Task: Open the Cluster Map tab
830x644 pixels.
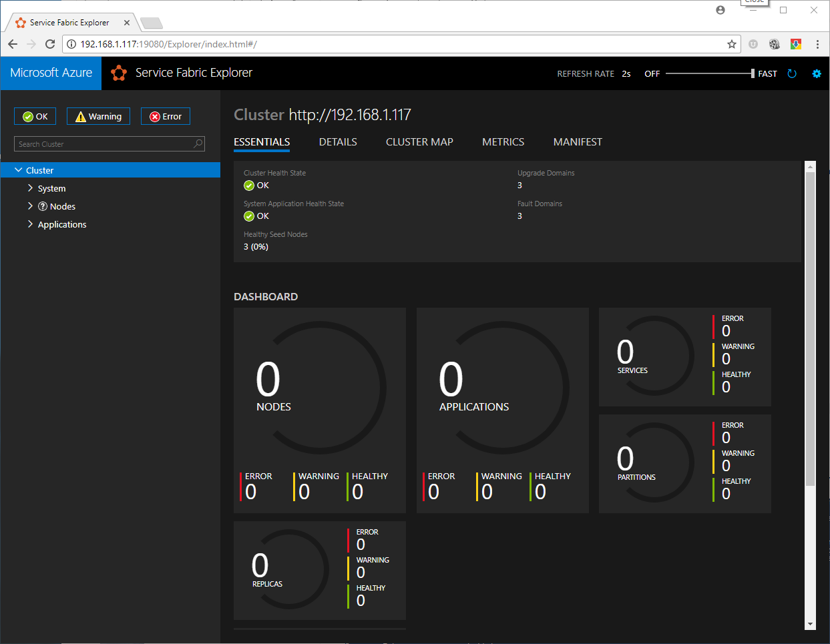Action: [x=419, y=142]
